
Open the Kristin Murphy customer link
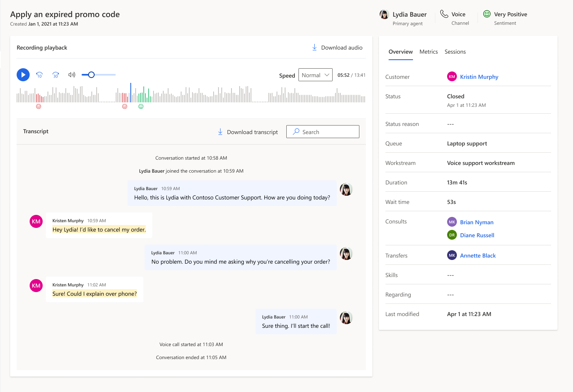[x=479, y=77]
